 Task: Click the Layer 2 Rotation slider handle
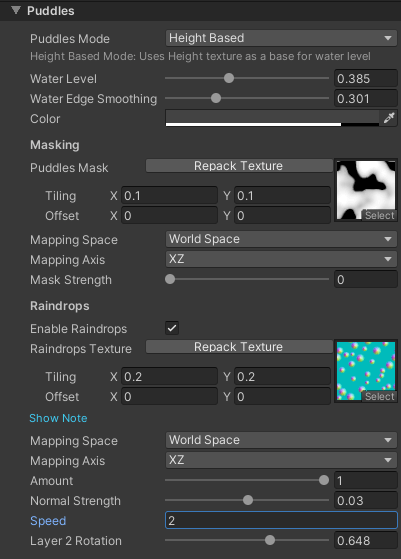click(x=270, y=540)
